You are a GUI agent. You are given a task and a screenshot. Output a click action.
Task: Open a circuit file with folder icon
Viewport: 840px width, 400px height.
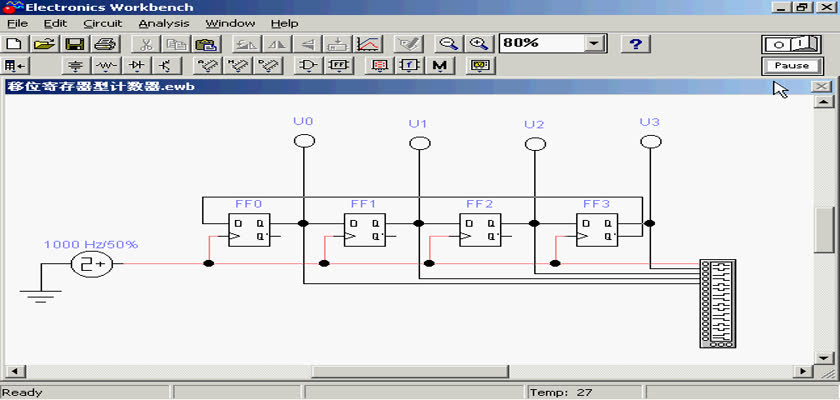[44, 44]
